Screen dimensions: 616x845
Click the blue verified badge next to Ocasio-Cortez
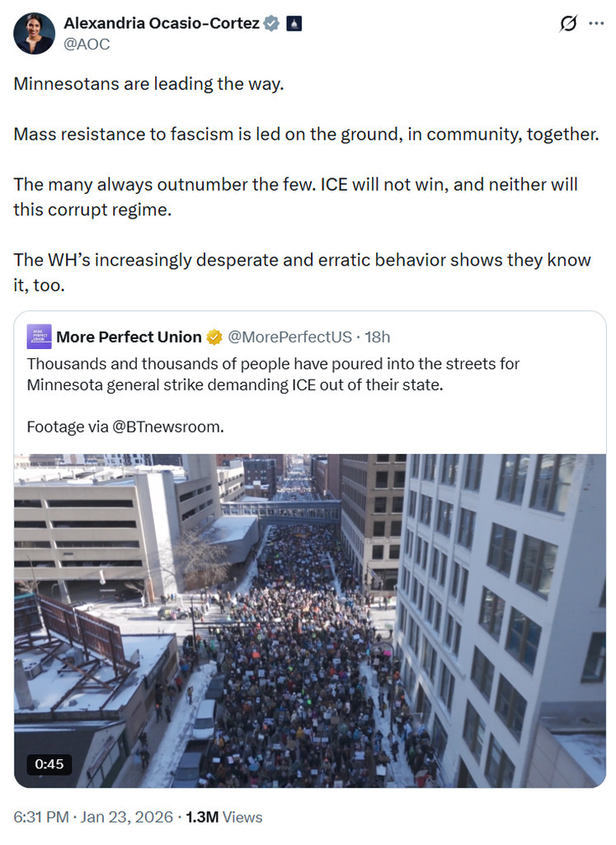(271, 23)
